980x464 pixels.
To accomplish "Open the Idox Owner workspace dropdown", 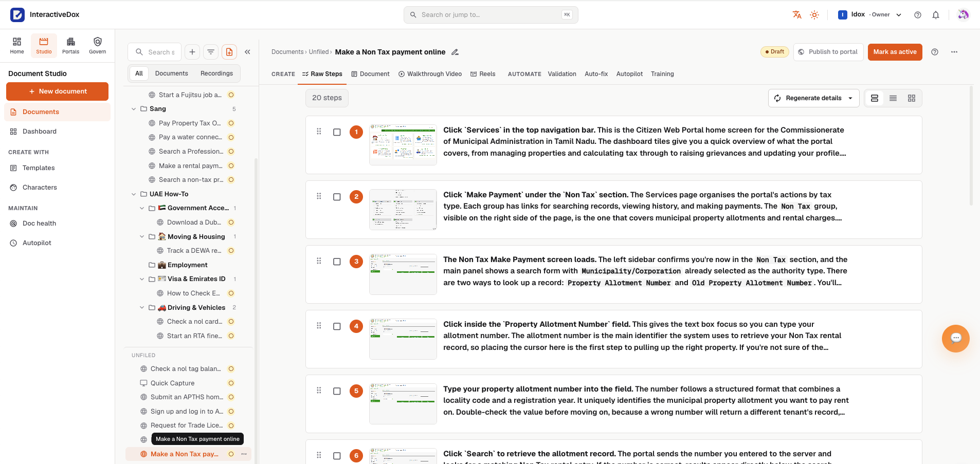I will pos(869,15).
